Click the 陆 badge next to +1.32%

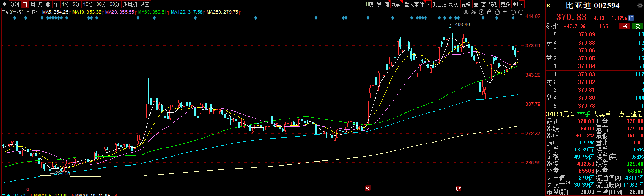(631, 18)
